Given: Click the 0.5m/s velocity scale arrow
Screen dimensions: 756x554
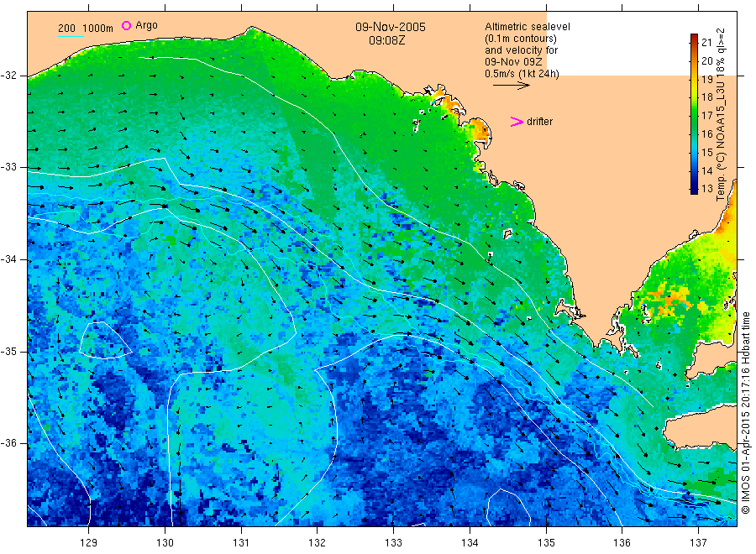Looking at the screenshot, I should (511, 86).
